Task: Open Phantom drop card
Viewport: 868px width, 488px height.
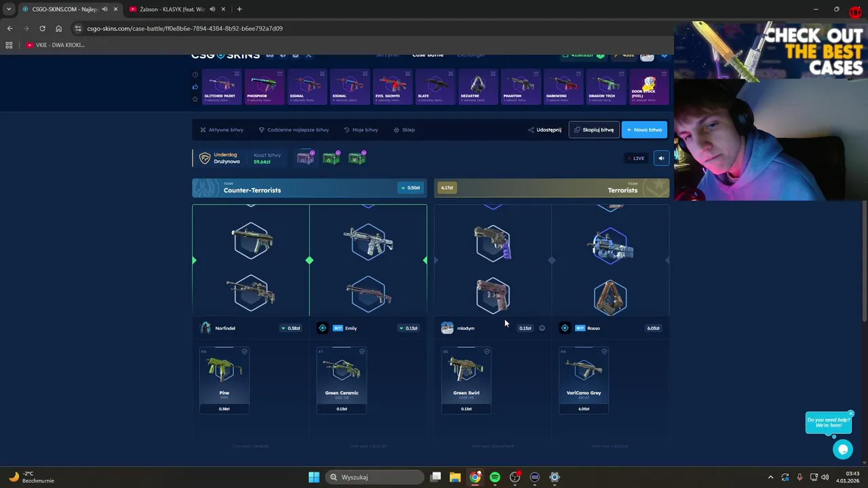Action: tap(520, 87)
